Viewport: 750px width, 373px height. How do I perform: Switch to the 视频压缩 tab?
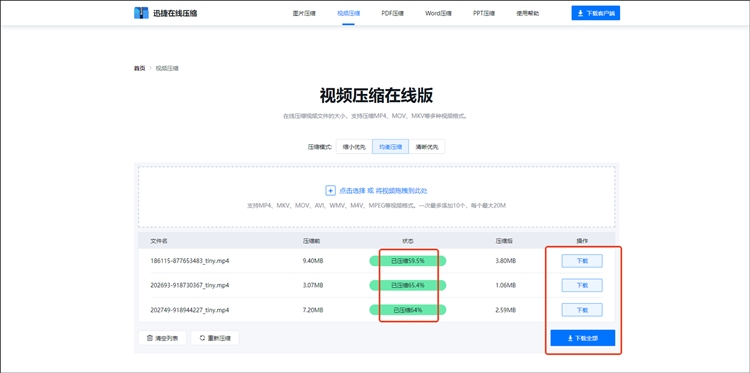[349, 13]
